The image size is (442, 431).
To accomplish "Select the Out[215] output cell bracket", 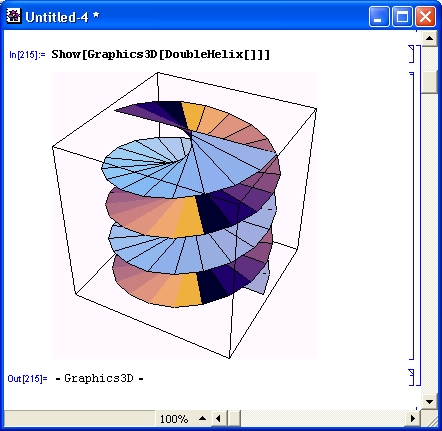I will tap(411, 377).
